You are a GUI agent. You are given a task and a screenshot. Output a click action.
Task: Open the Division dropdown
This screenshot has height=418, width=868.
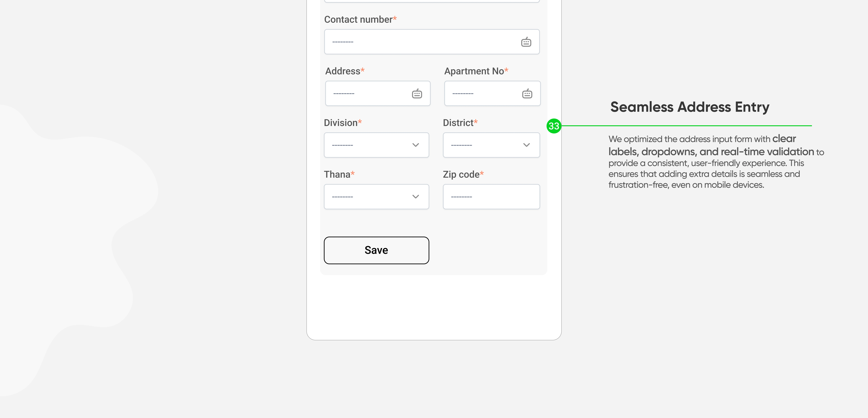(376, 145)
